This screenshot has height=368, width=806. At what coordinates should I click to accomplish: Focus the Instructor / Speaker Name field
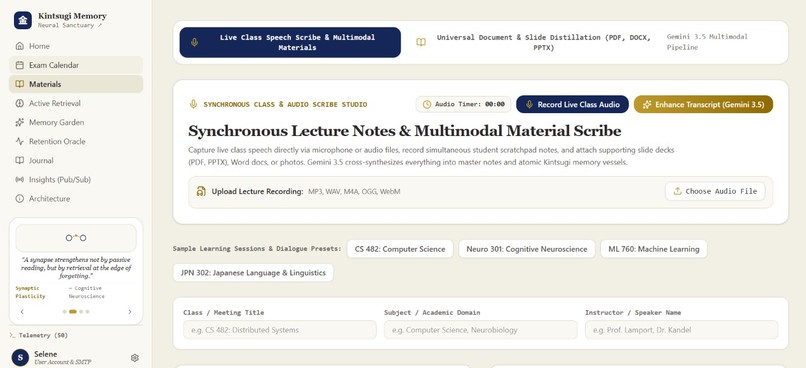pos(682,330)
